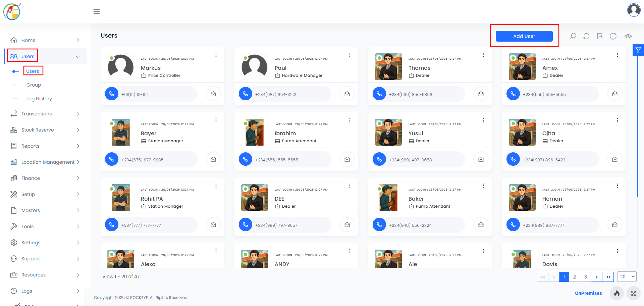Screen dimensions: 644x306
Task: Select the Log History submenu item
Action: tap(39, 99)
